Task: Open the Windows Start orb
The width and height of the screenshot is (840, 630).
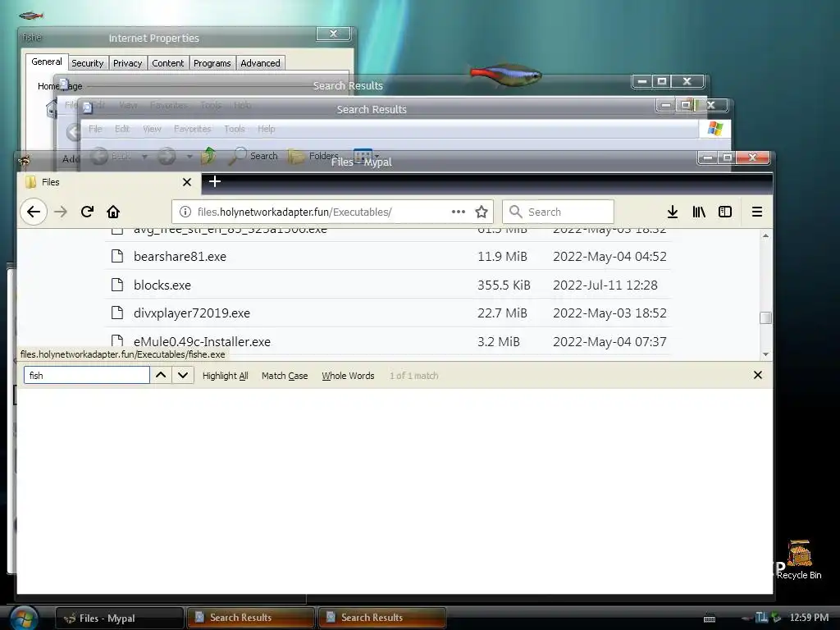Action: [23, 618]
